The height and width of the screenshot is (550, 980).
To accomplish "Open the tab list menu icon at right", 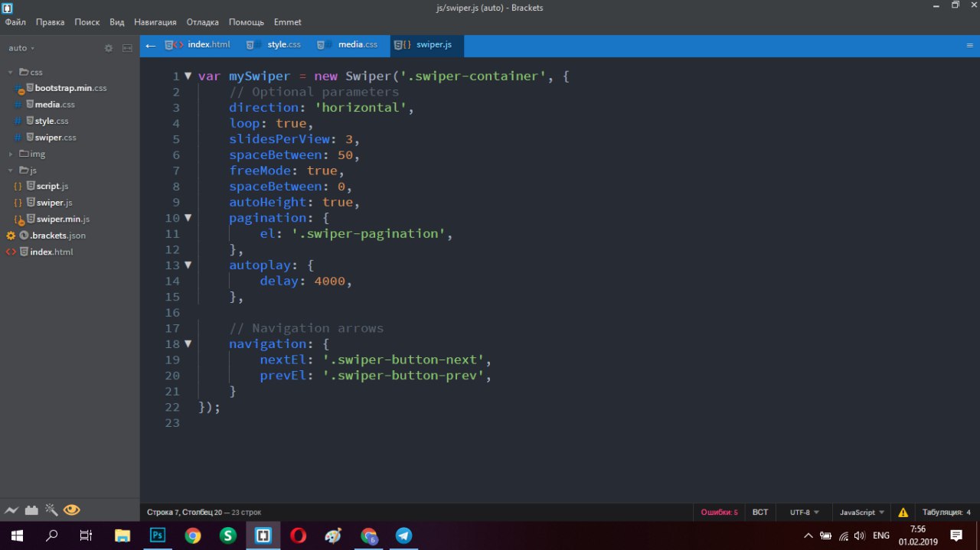I will click(x=969, y=46).
